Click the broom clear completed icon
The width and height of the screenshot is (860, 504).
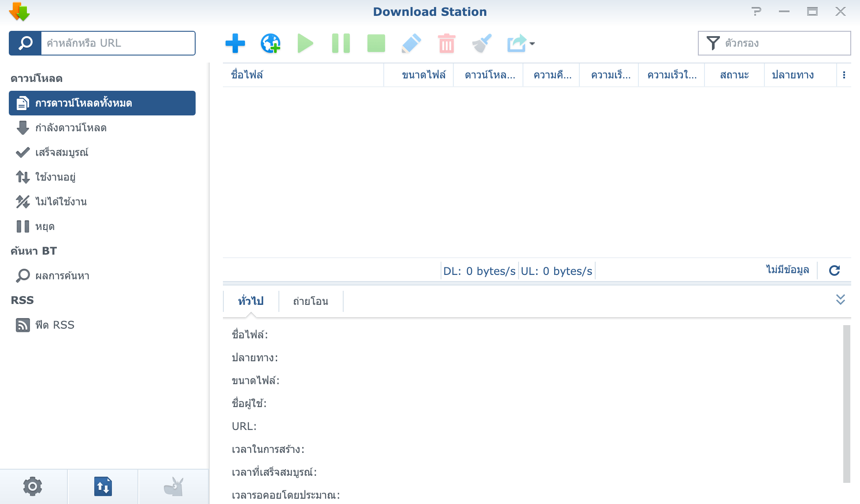(482, 43)
